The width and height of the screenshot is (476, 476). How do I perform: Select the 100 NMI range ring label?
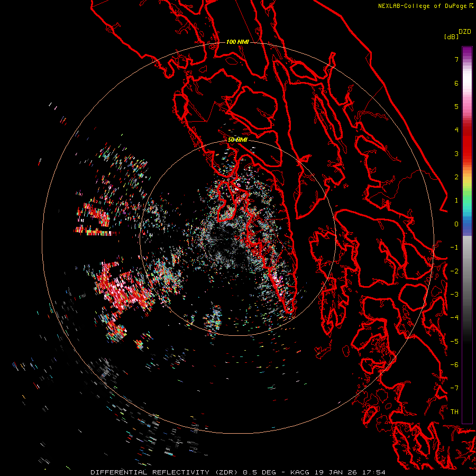click(237, 42)
